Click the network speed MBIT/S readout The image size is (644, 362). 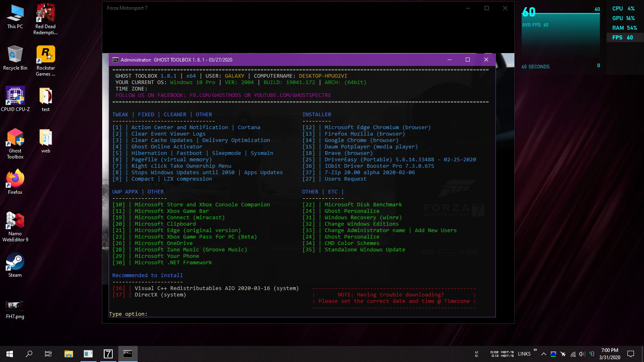pos(502,354)
